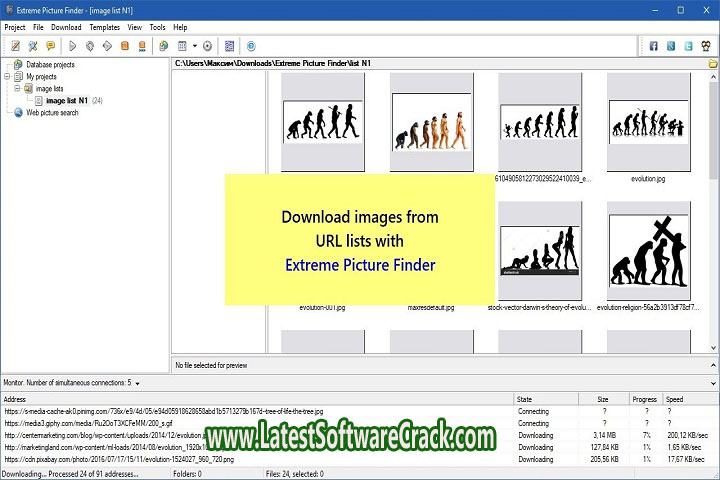Viewport: 720px width, 480px height.
Task: Collapse the image lists tree node
Action: (x=17, y=89)
